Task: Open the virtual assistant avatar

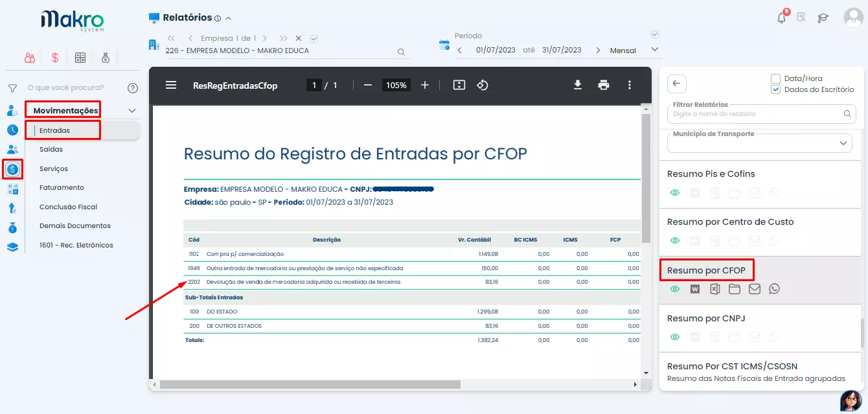Action: 850,400
